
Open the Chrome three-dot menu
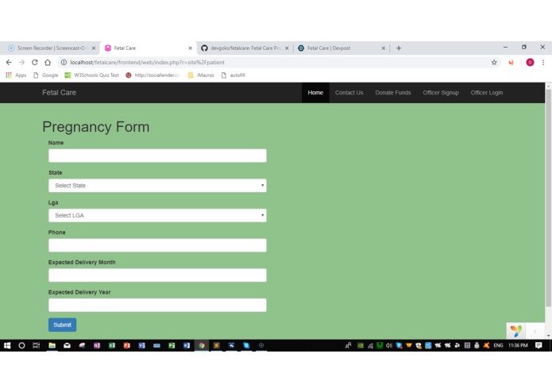click(x=543, y=62)
